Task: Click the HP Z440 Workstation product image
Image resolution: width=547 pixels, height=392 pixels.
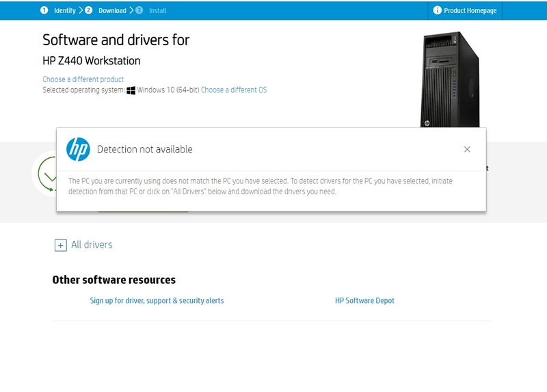Action: [x=450, y=79]
